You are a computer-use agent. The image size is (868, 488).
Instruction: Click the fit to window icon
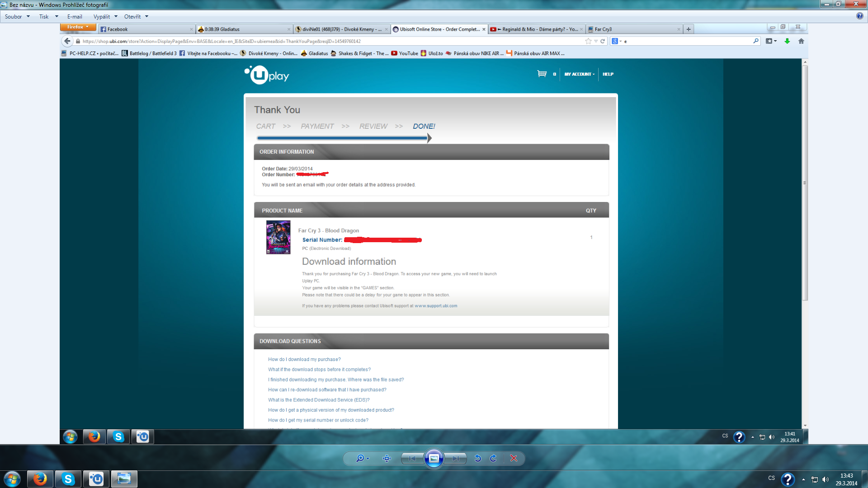387,458
